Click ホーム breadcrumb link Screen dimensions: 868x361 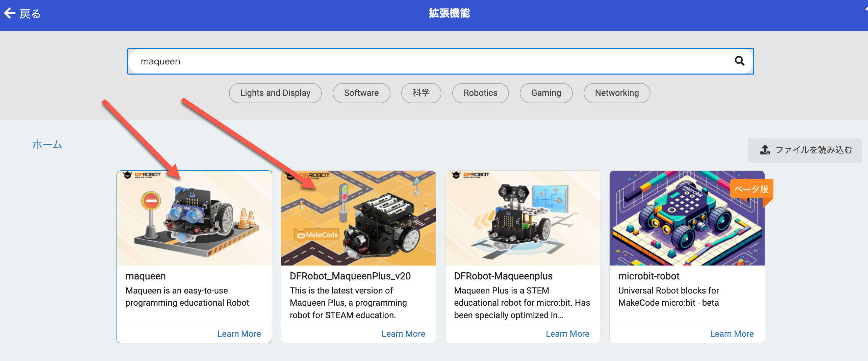click(x=47, y=144)
